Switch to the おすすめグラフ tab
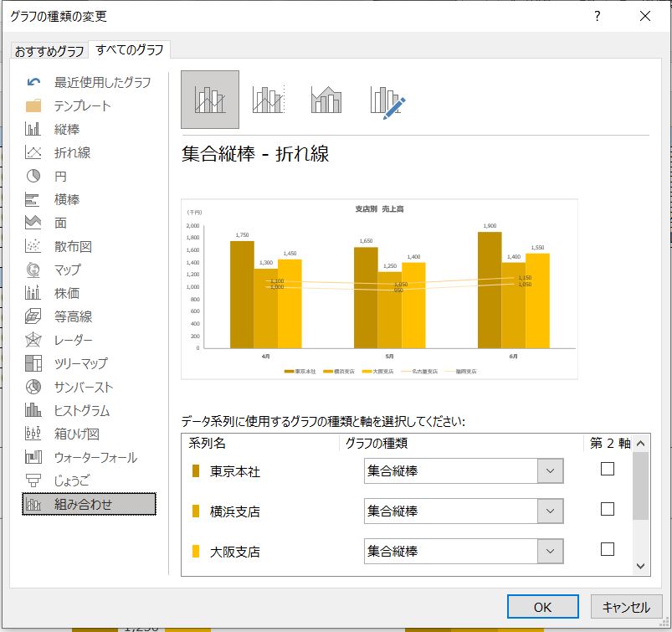 click(49, 51)
